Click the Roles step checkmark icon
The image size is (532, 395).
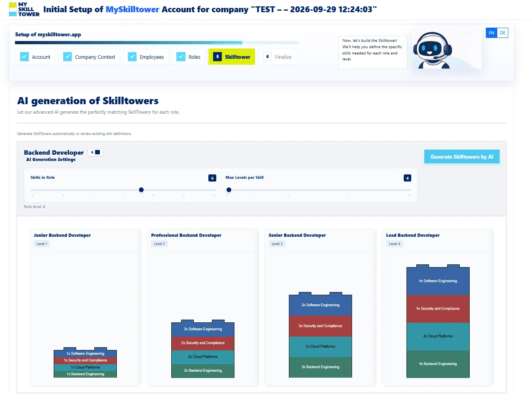(181, 57)
